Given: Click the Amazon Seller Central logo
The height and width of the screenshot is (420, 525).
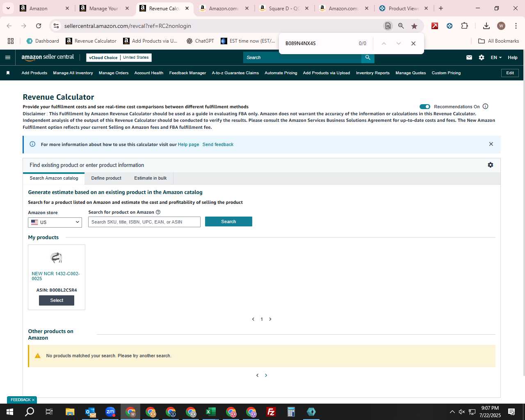Looking at the screenshot, I should pyautogui.click(x=48, y=57).
